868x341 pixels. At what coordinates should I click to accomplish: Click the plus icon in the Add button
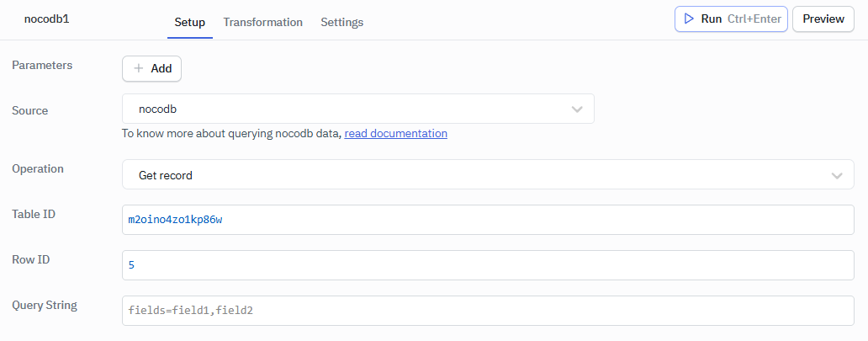tap(139, 69)
